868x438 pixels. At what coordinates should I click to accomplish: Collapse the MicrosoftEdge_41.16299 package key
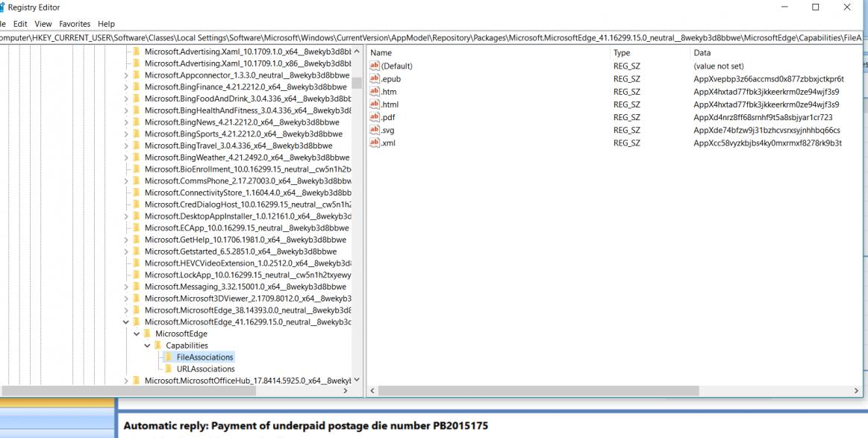coord(125,322)
